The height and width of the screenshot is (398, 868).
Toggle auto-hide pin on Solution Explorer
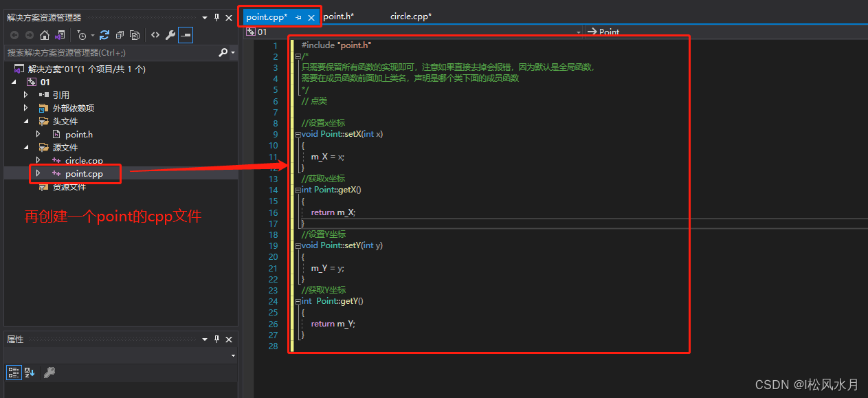pos(217,17)
